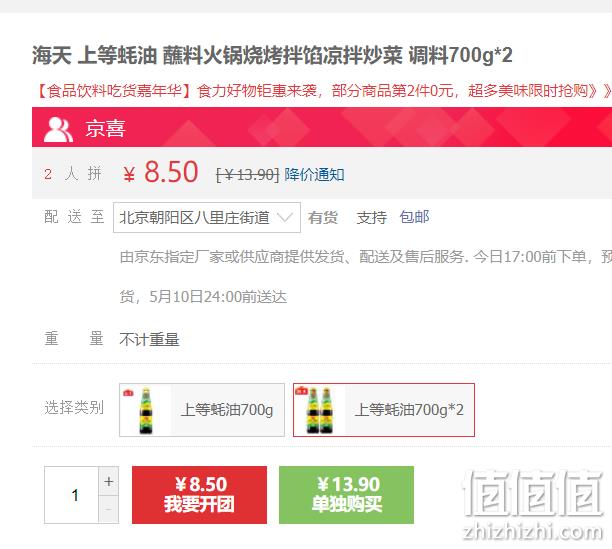Screen dimensions: 612x549
Task: Click the 包邮 free shipping link
Action: (x=415, y=217)
